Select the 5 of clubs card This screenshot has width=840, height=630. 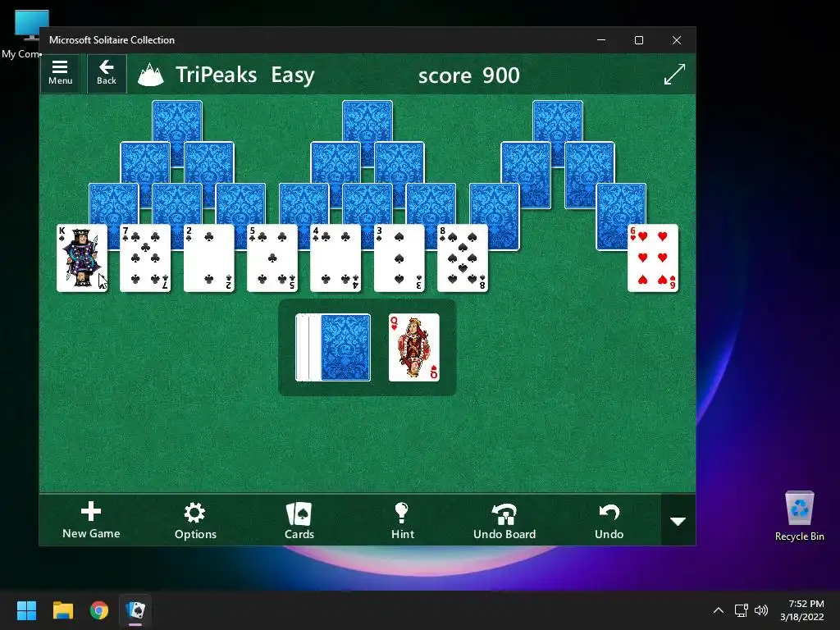click(x=272, y=258)
